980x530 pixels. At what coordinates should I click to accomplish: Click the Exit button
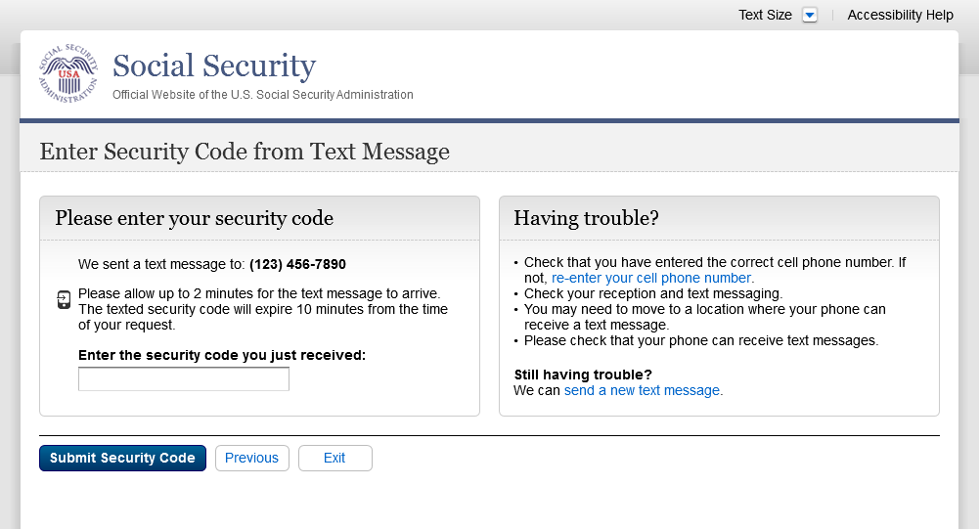334,458
